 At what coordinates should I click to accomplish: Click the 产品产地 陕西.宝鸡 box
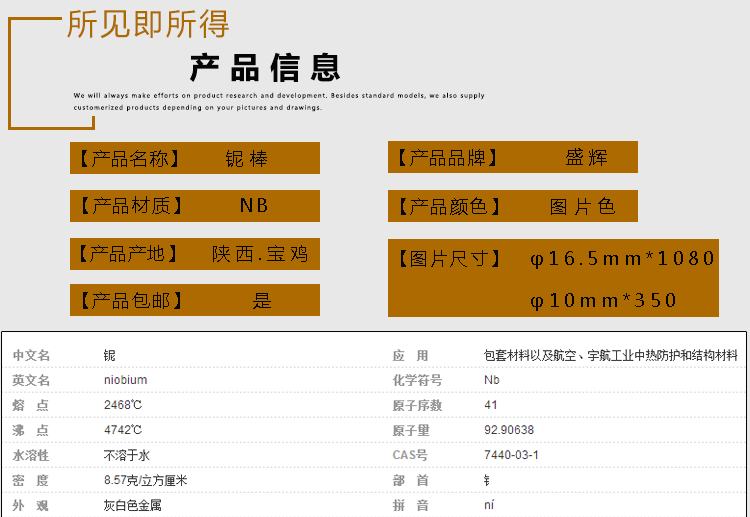pyautogui.click(x=195, y=254)
